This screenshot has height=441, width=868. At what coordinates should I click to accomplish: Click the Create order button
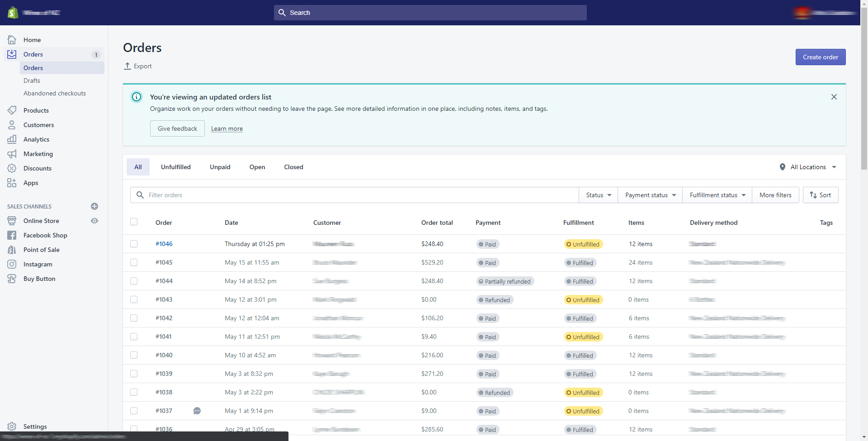[821, 57]
